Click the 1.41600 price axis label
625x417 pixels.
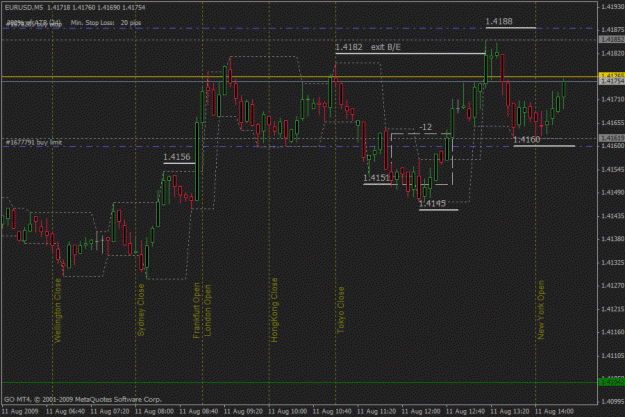(x=613, y=146)
